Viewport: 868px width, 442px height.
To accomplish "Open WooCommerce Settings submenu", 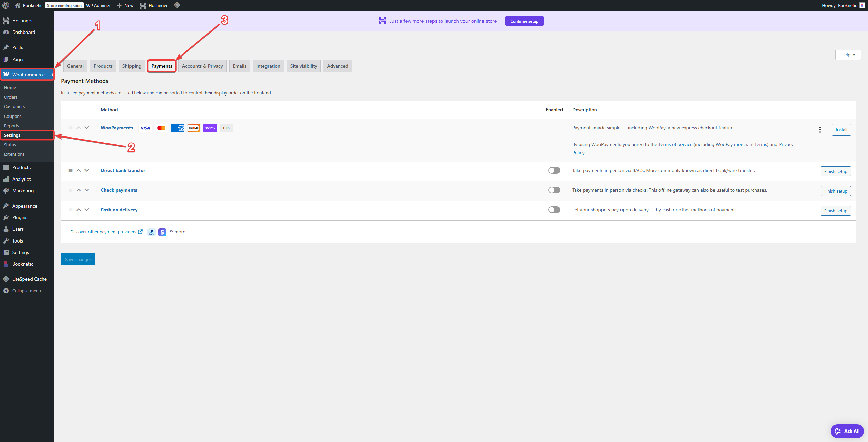I will coord(27,135).
